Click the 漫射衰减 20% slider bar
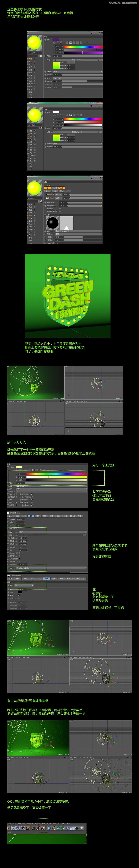 [82, 81]
